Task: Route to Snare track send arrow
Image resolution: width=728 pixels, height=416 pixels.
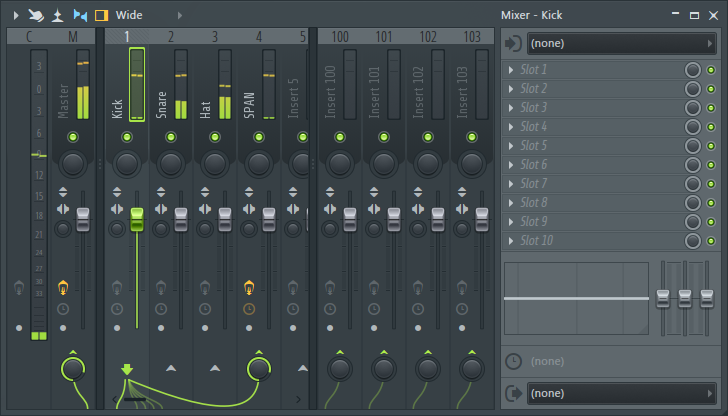Action: click(171, 368)
